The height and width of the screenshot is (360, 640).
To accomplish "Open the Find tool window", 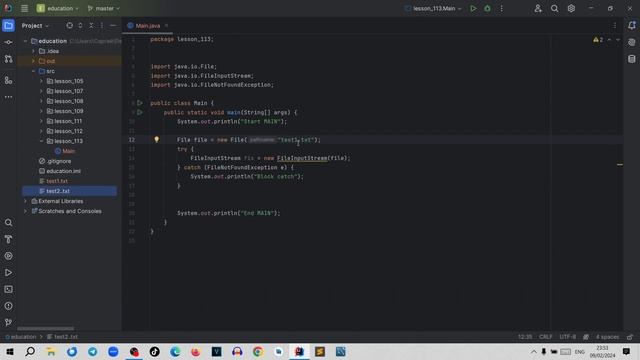I will pyautogui.click(x=8, y=222).
